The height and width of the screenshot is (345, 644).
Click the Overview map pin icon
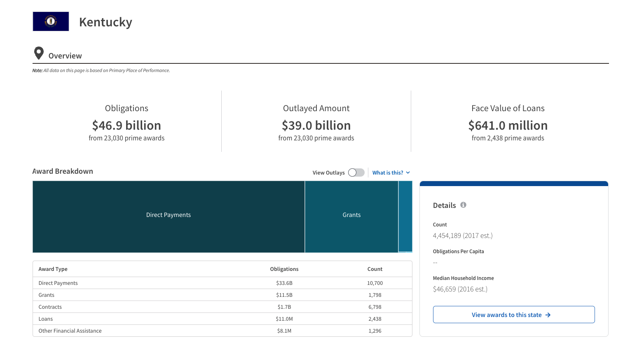39,53
